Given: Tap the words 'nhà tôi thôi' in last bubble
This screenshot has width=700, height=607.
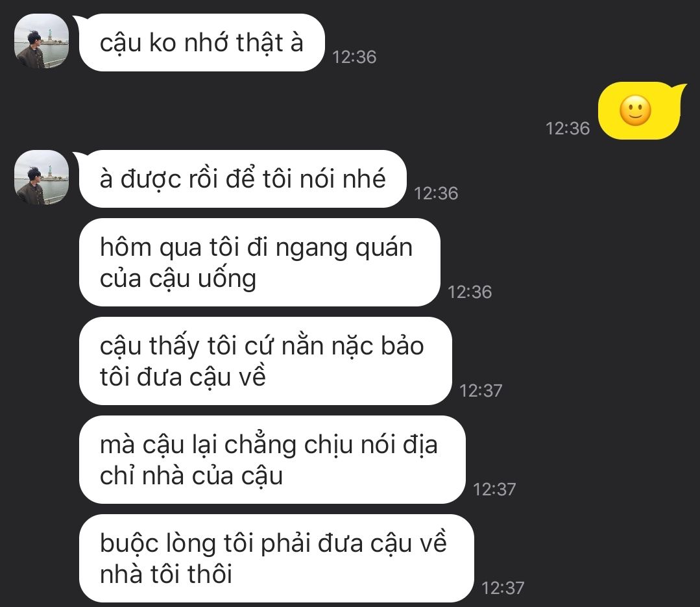Looking at the screenshot, I should (166, 574).
